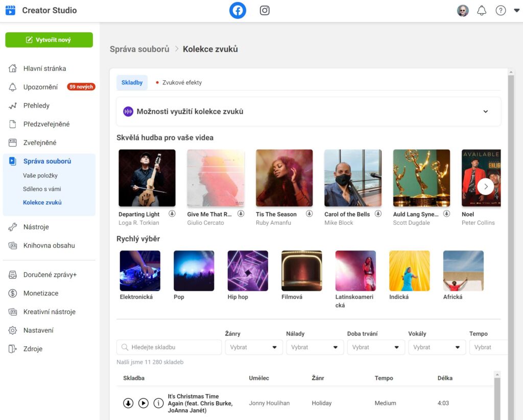Image resolution: width=523 pixels, height=420 pixels.
Task: Open the help question mark icon
Action: (501, 10)
